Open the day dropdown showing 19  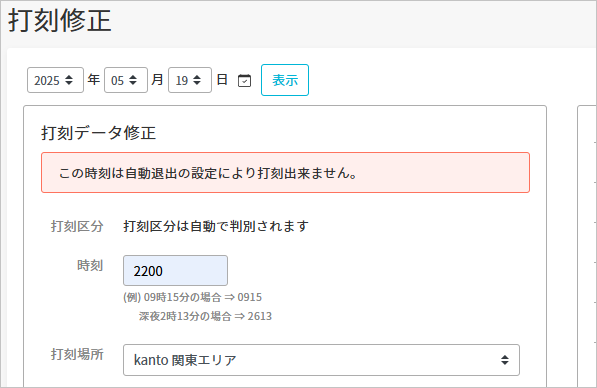coord(190,80)
